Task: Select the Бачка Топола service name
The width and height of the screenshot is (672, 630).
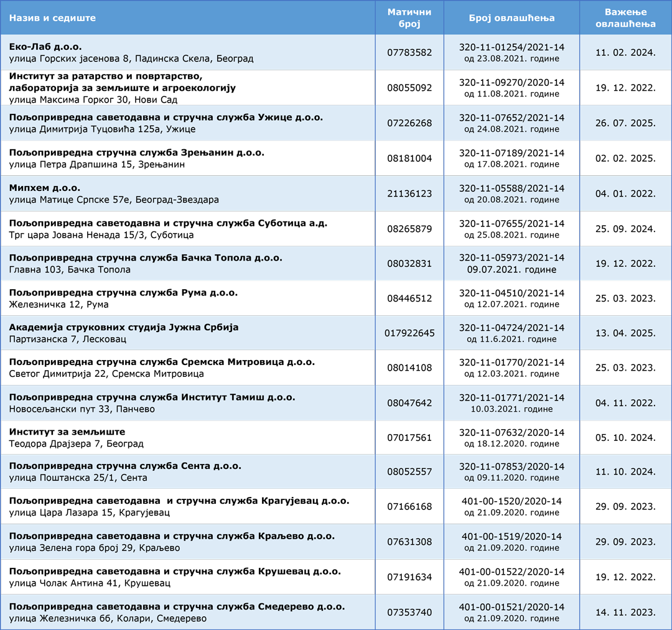Action: [x=146, y=257]
